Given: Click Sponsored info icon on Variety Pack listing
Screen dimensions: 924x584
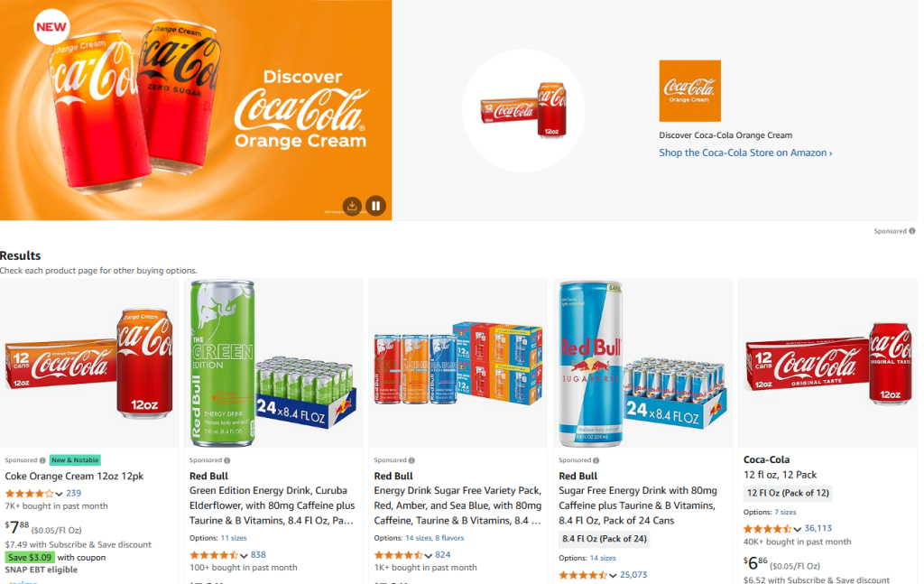Looking at the screenshot, I should (x=411, y=460).
